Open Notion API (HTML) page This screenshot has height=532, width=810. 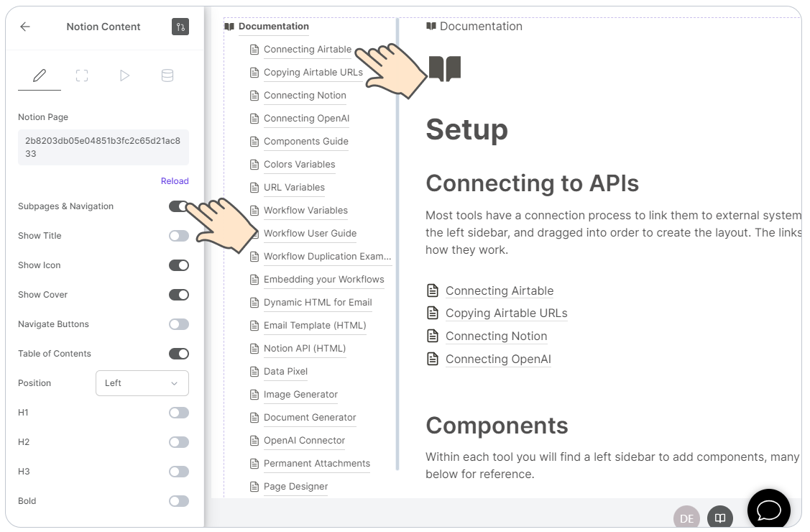click(305, 348)
